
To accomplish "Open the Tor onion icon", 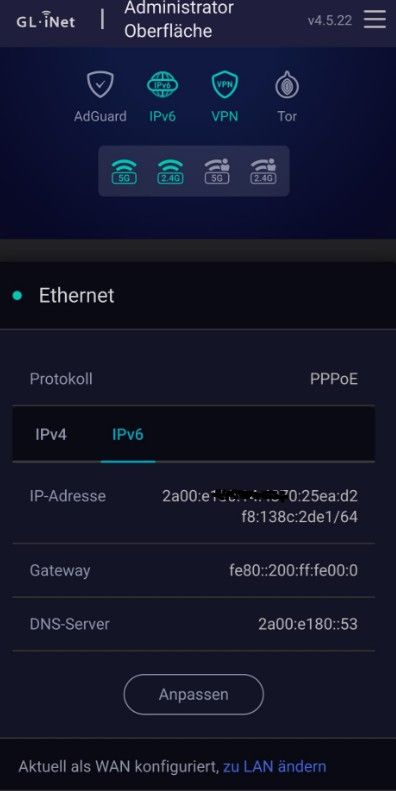I will [x=287, y=84].
